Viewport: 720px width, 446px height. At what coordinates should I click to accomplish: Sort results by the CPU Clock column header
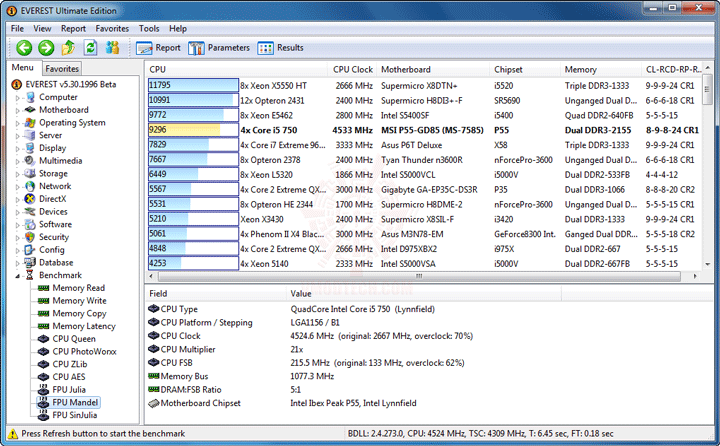click(x=353, y=69)
